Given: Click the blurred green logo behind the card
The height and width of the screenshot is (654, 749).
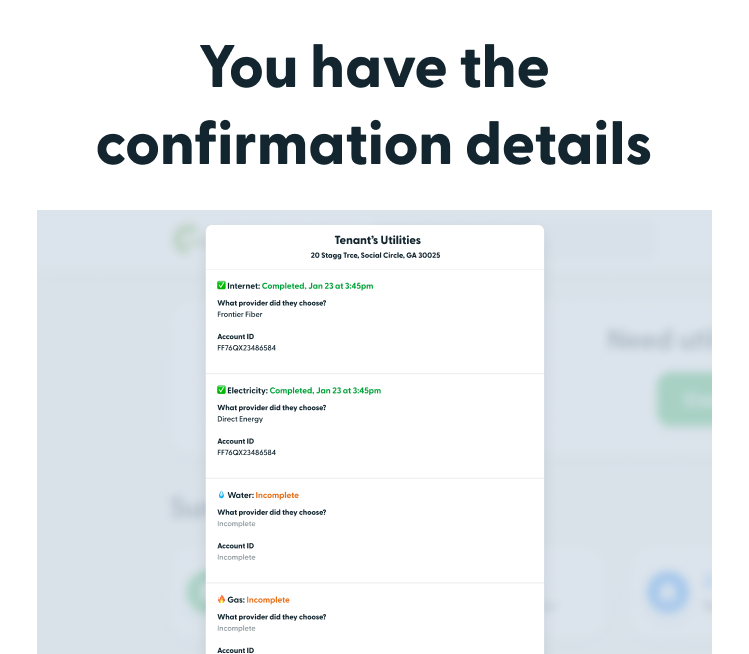Looking at the screenshot, I should (187, 238).
